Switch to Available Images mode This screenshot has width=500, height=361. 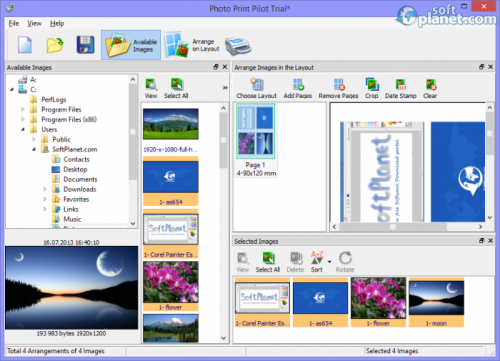click(x=131, y=45)
